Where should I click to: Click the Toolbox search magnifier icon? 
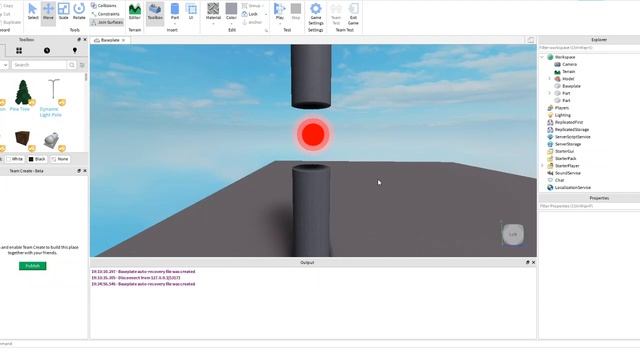point(72,65)
